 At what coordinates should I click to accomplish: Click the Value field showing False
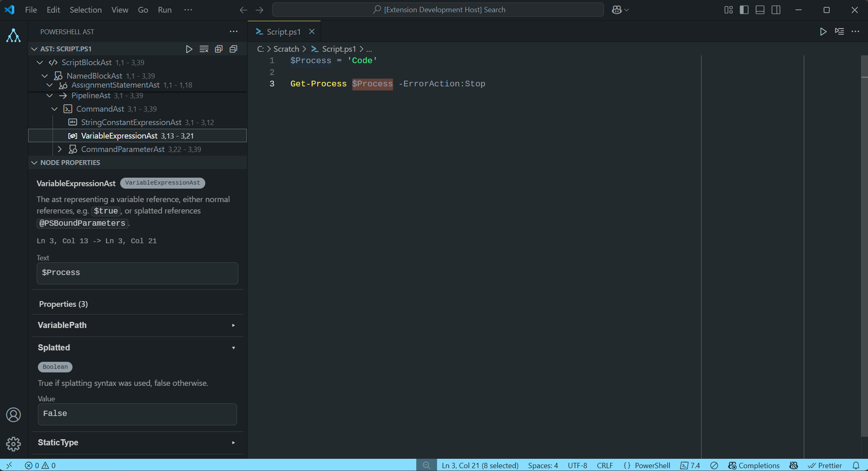click(x=137, y=414)
